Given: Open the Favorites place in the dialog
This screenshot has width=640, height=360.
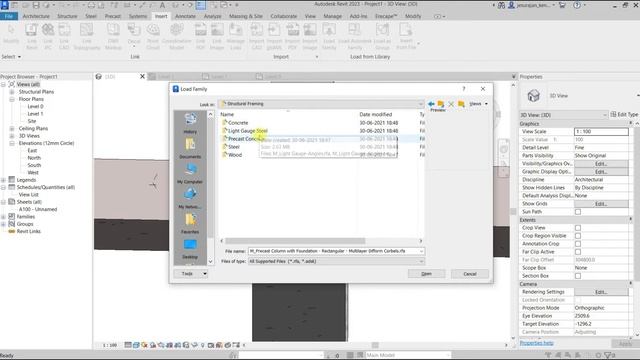Looking at the screenshot, I should pyautogui.click(x=190, y=223).
